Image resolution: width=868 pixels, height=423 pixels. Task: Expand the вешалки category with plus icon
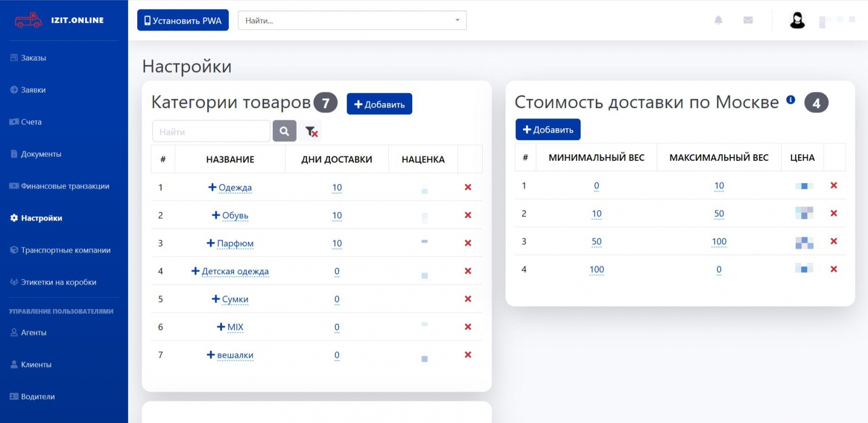pos(210,355)
